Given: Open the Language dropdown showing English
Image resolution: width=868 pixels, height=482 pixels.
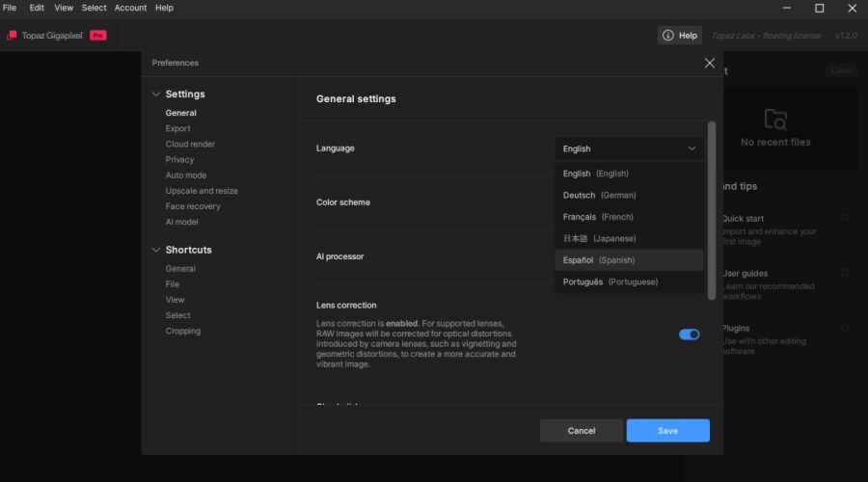Looking at the screenshot, I should pyautogui.click(x=629, y=148).
